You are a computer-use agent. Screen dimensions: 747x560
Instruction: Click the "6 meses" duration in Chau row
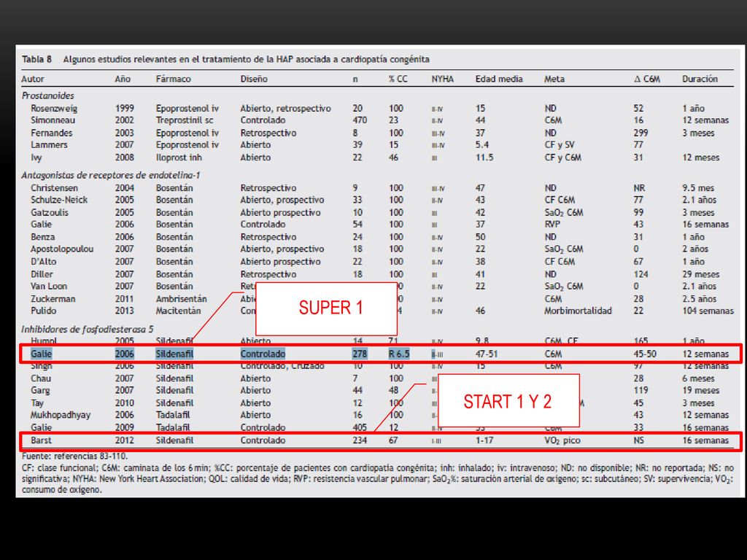click(700, 378)
